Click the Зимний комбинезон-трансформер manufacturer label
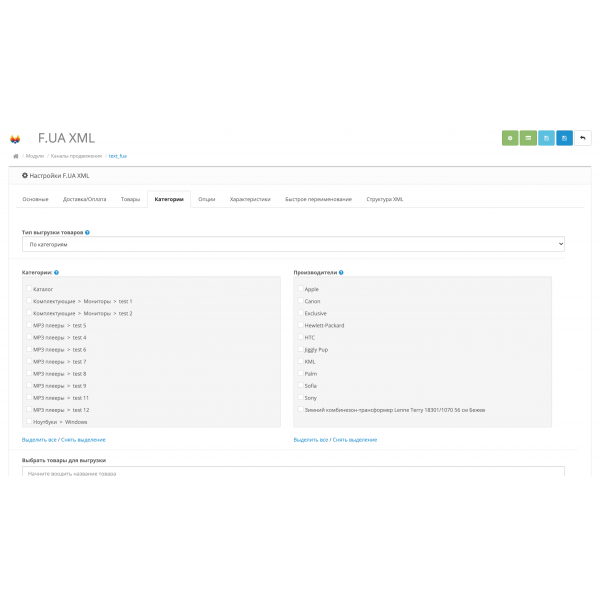This screenshot has height=600, width=600. (x=395, y=410)
